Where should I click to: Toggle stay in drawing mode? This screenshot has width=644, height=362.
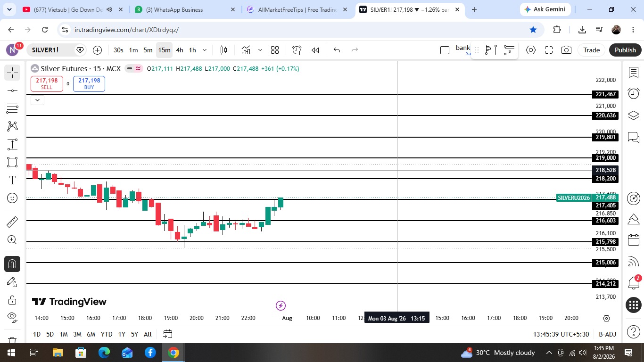coord(12,282)
